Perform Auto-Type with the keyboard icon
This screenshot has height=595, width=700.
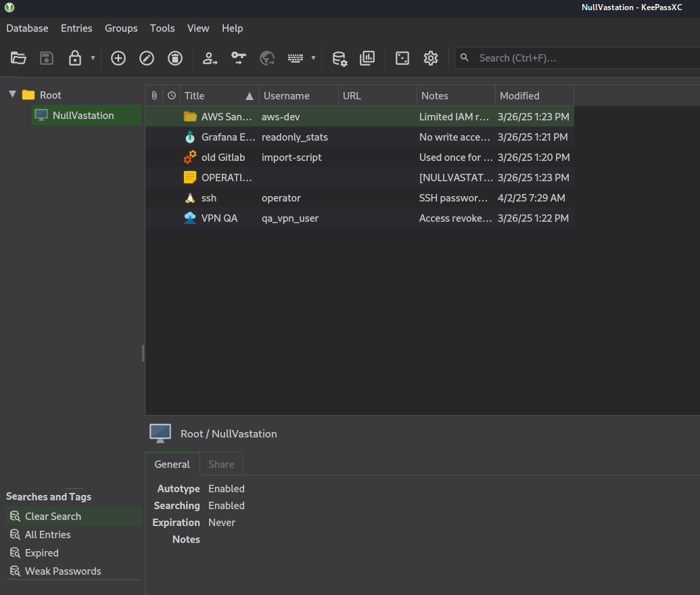[296, 58]
